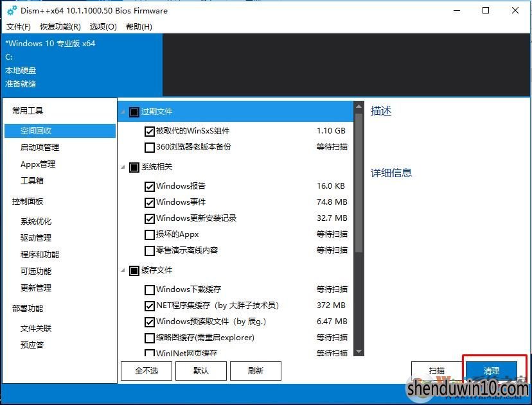Open the 恢复功能(R) menu

point(60,27)
